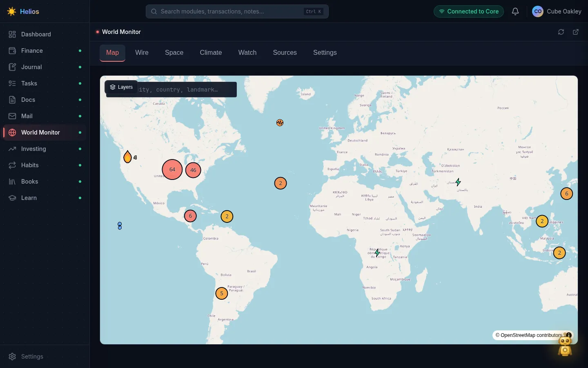Click the Helios sun logo
The width and height of the screenshot is (588, 368).
click(x=11, y=11)
